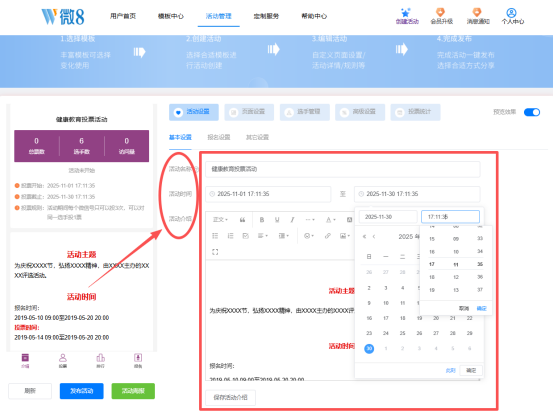Toggle underline formatting in editor
The image size is (553, 414).
(277, 220)
